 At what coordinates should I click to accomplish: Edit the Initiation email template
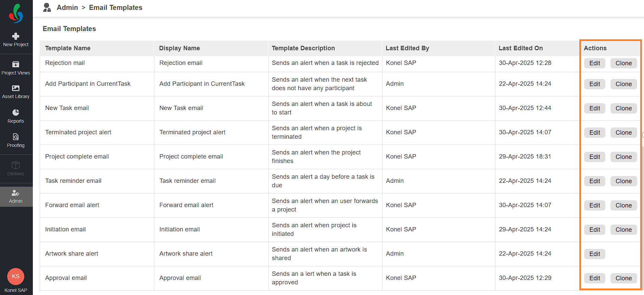click(x=595, y=230)
